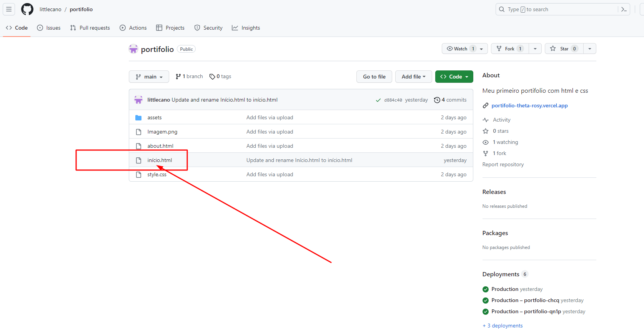Open the command palette icon
This screenshot has height=334, width=644.
(x=624, y=9)
